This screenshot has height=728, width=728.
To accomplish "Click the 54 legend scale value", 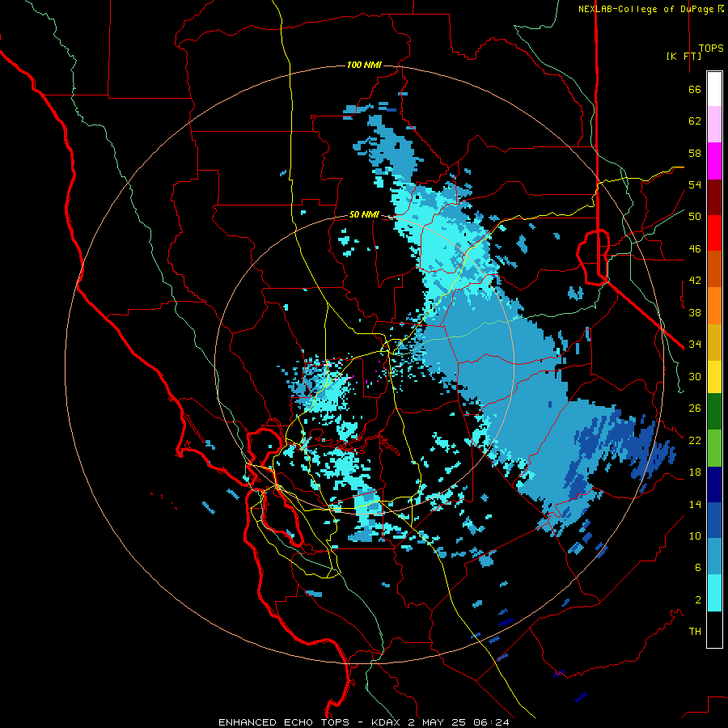I will click(695, 184).
